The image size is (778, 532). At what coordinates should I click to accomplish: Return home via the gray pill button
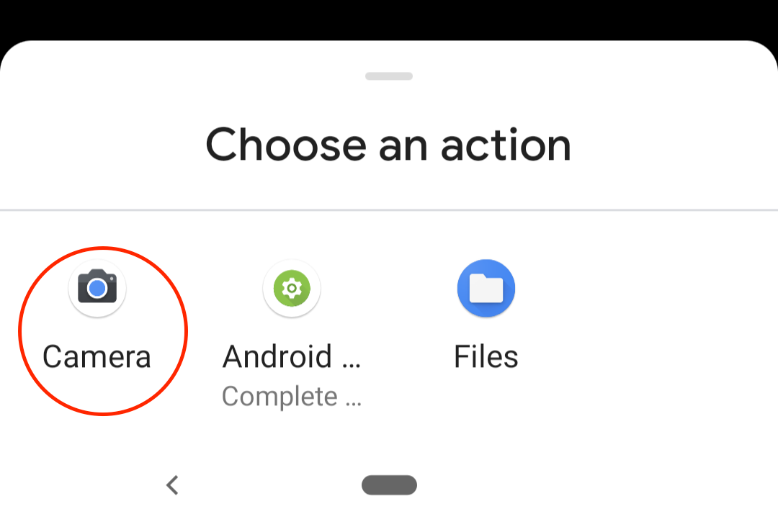389,485
